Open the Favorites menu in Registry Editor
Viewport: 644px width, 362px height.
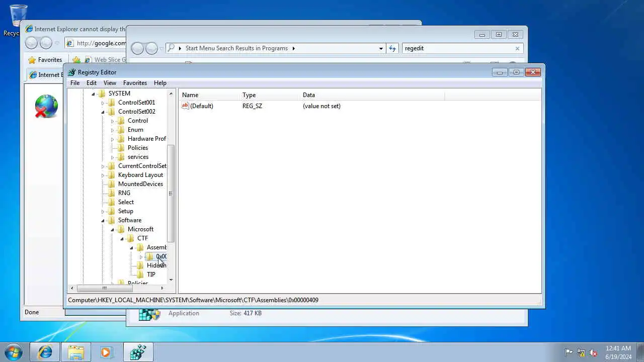pos(135,83)
